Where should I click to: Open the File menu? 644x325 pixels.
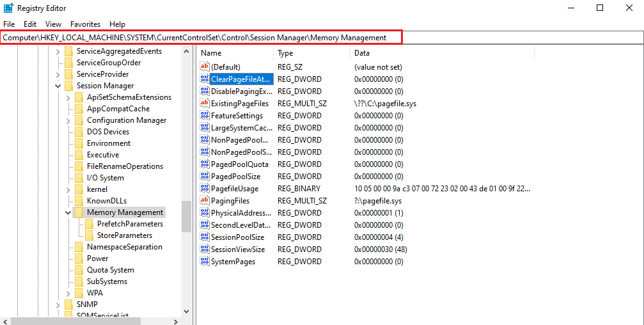pyautogui.click(x=9, y=24)
